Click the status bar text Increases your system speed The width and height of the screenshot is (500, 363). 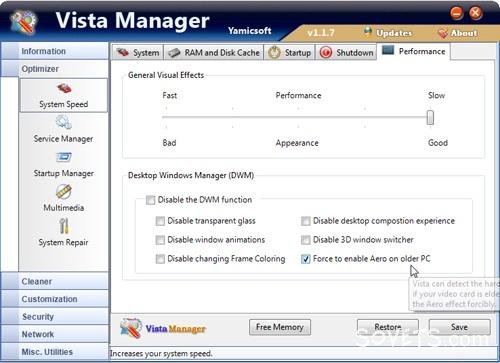[x=161, y=354]
